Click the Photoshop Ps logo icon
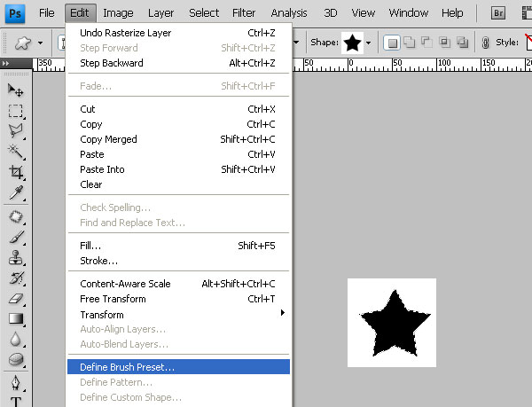Screen dimensions: 532x407 pos(15,13)
